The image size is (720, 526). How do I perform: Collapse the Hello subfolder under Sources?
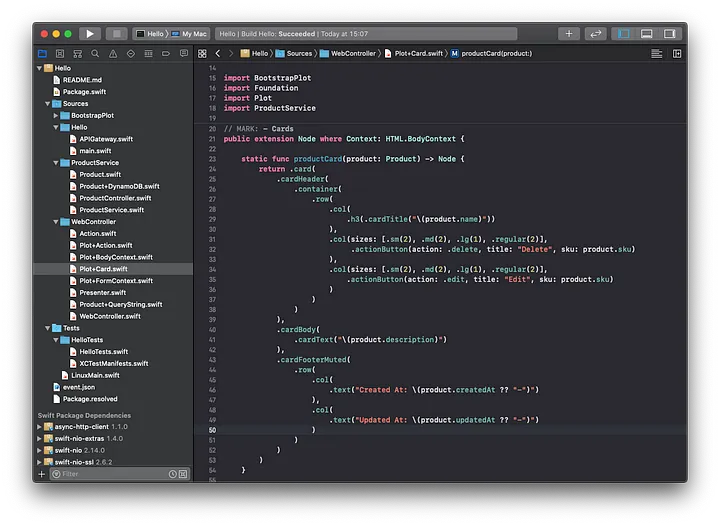coord(56,127)
